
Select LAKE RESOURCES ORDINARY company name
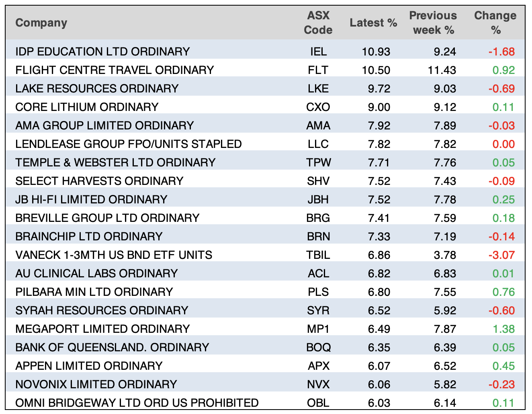(x=97, y=88)
